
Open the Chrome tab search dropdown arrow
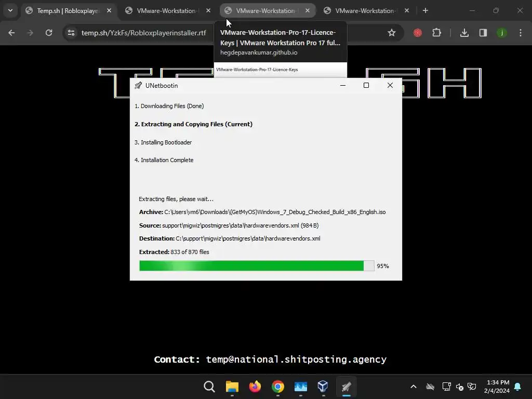coord(10,10)
